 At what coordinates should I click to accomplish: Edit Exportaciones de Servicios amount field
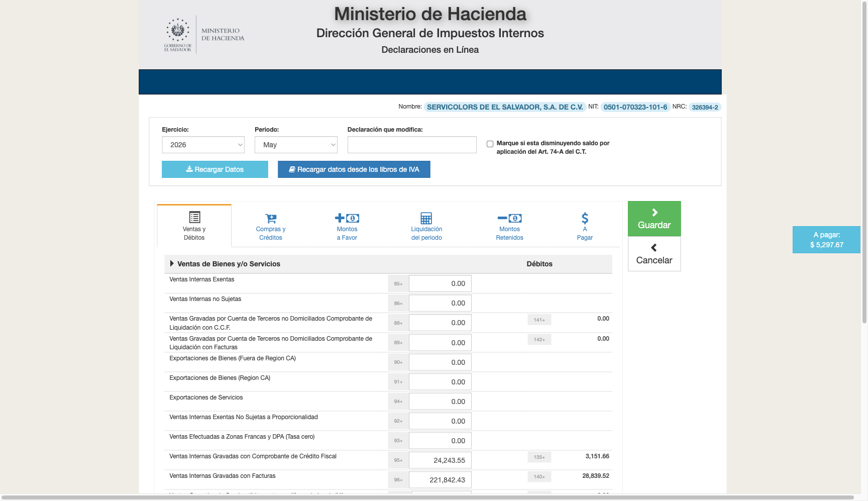click(440, 402)
